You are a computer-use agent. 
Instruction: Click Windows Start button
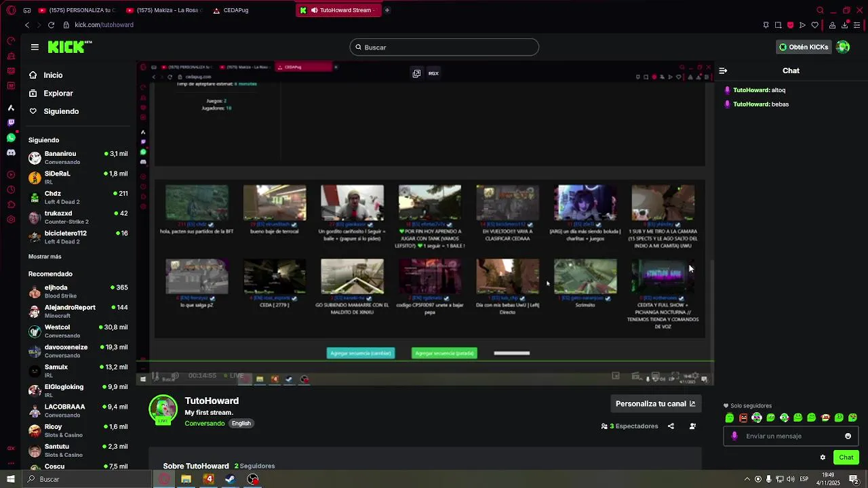11,479
